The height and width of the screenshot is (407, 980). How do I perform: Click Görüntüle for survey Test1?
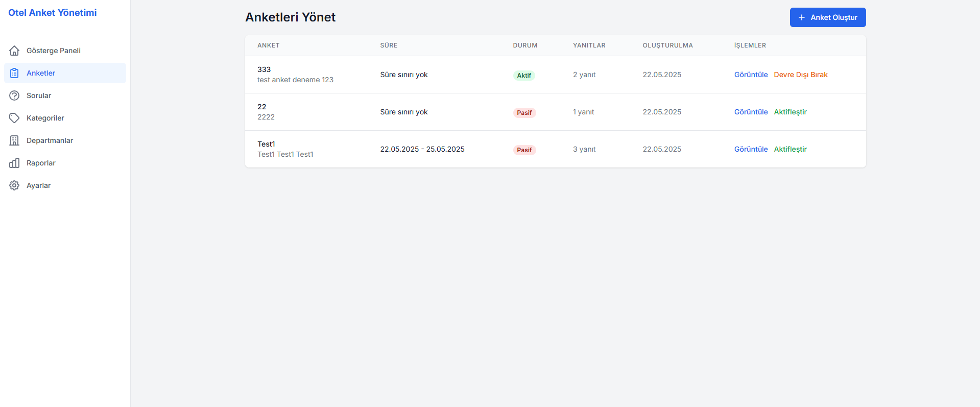(x=751, y=149)
